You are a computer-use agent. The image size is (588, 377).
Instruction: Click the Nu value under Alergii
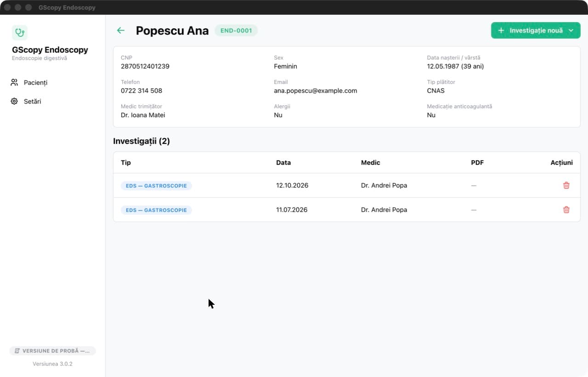point(278,115)
